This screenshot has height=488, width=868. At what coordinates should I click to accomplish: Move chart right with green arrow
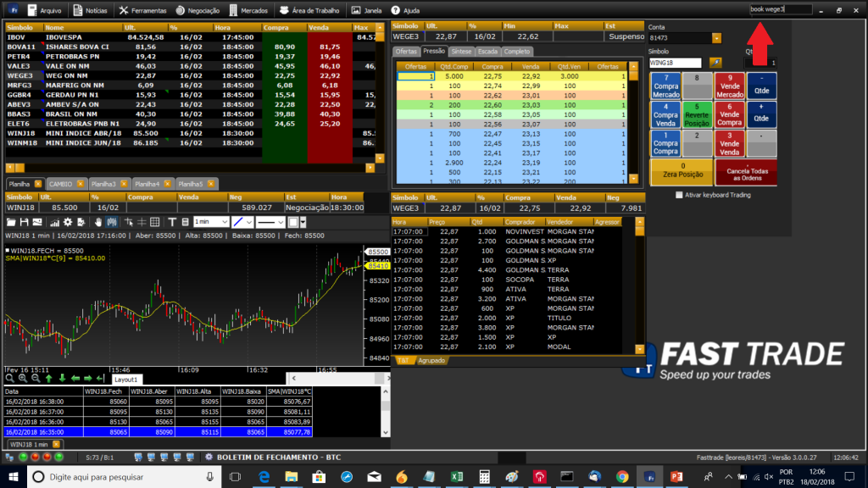click(x=87, y=379)
